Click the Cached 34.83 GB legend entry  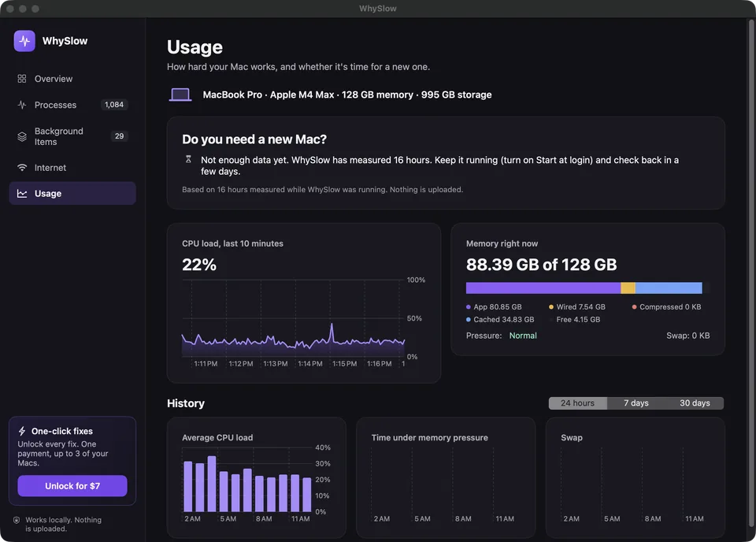[501, 319]
